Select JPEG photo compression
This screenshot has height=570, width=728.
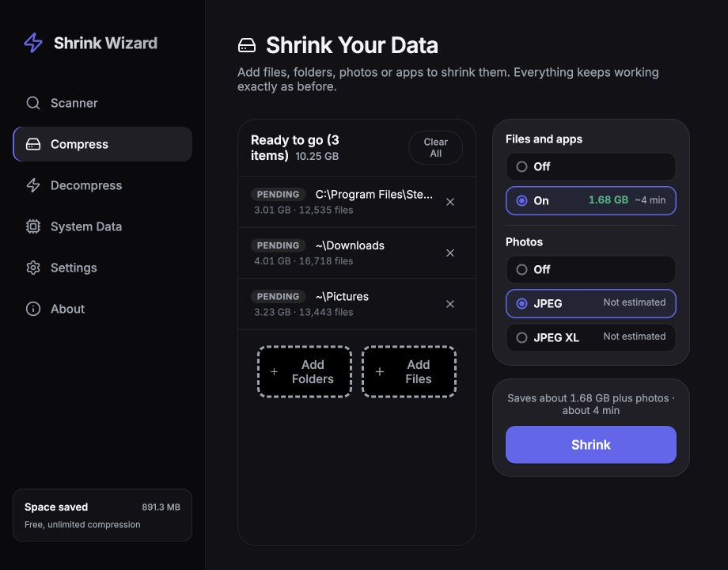click(590, 303)
